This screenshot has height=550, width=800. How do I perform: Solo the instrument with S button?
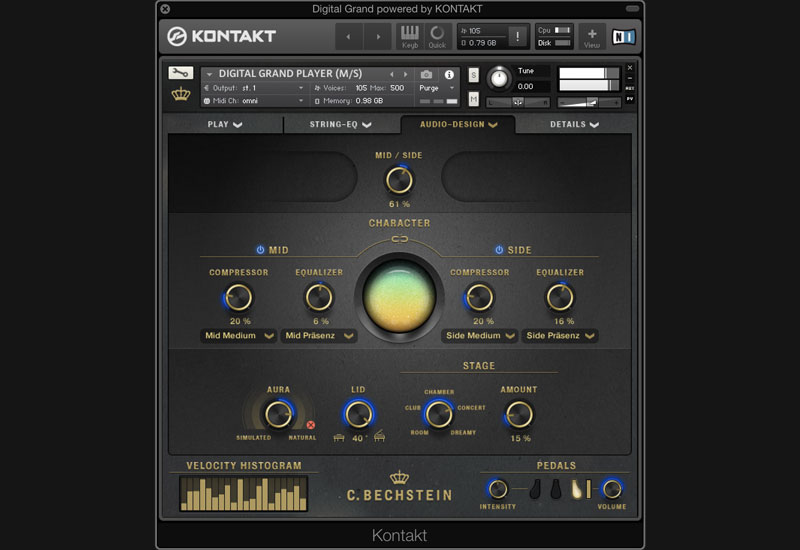(x=474, y=76)
